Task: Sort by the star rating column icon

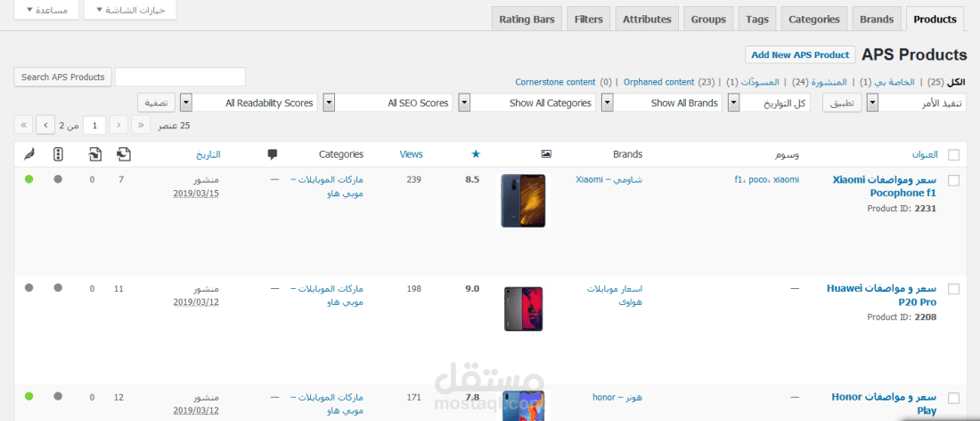Action: [476, 154]
